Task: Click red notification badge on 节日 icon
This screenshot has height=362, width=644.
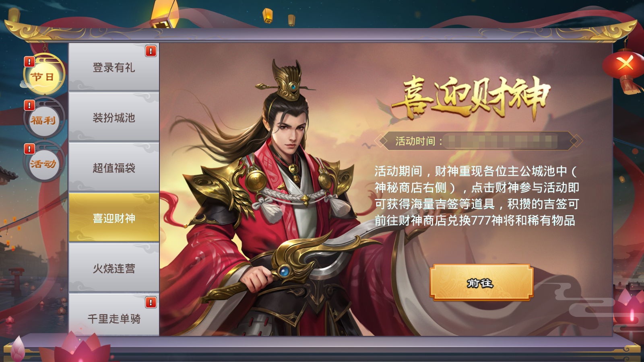Action: [x=29, y=62]
